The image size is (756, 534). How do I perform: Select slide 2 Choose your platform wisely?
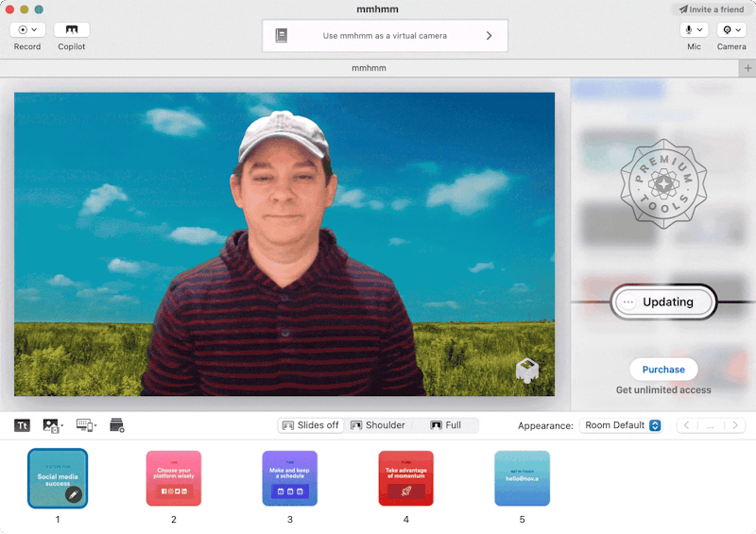[x=174, y=478]
